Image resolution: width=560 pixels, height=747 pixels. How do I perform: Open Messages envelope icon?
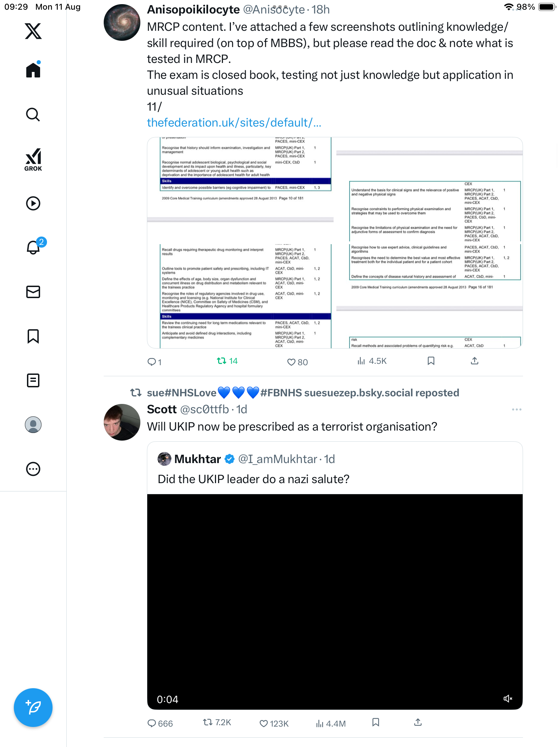(33, 292)
